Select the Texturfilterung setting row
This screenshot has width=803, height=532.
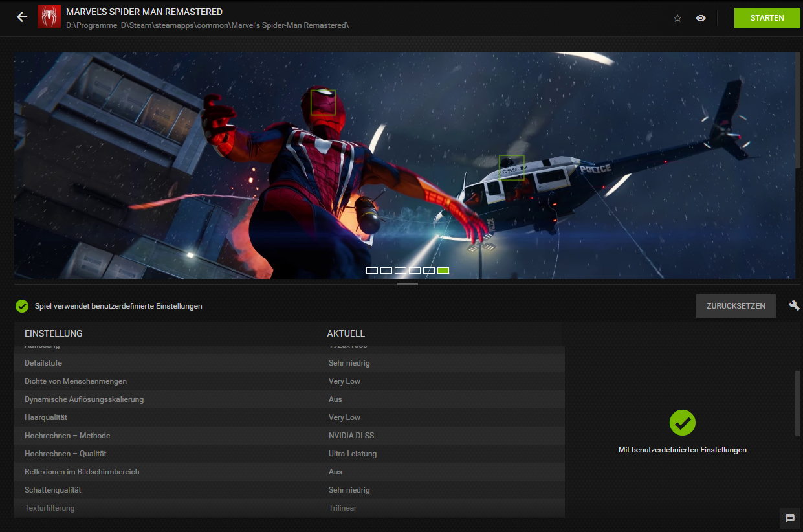pos(289,508)
